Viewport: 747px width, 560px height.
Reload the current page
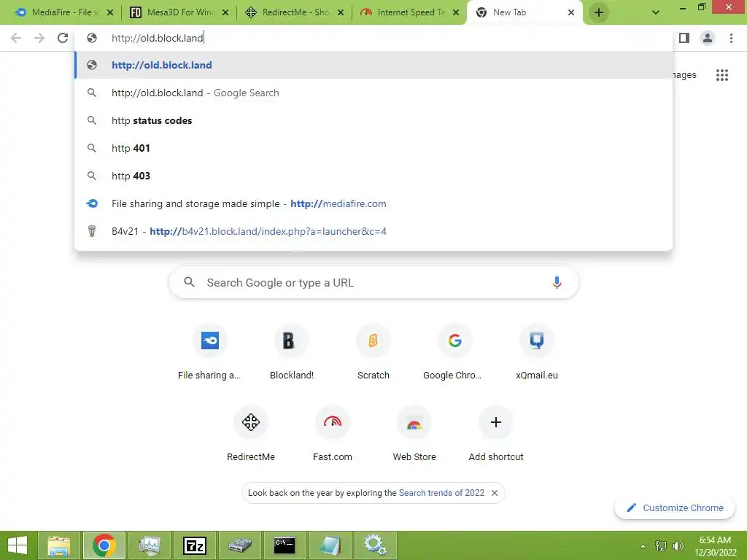tap(63, 38)
